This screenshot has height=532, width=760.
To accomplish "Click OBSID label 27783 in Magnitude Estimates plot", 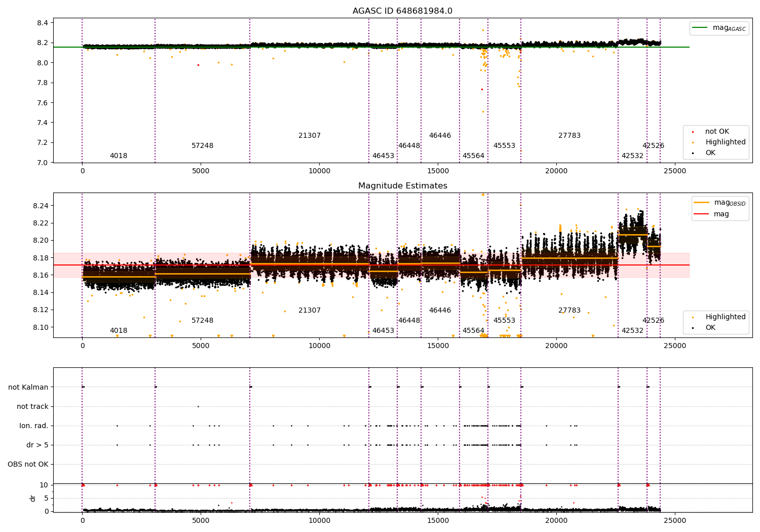I will click(x=569, y=311).
